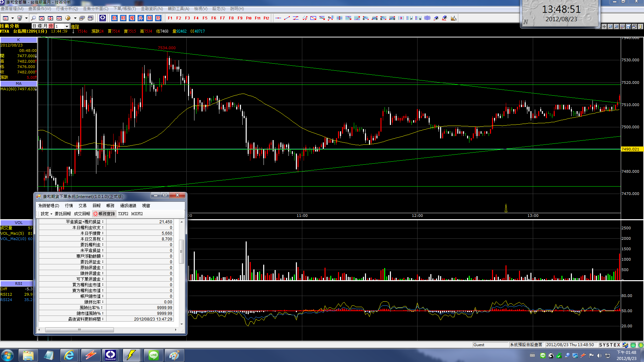644x362 pixels.
Task: Click the F1 shortcut button
Action: click(x=170, y=18)
